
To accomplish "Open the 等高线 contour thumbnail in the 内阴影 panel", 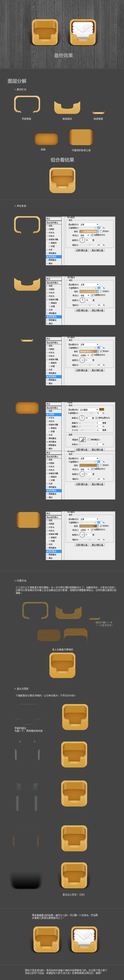I will 82,439.
